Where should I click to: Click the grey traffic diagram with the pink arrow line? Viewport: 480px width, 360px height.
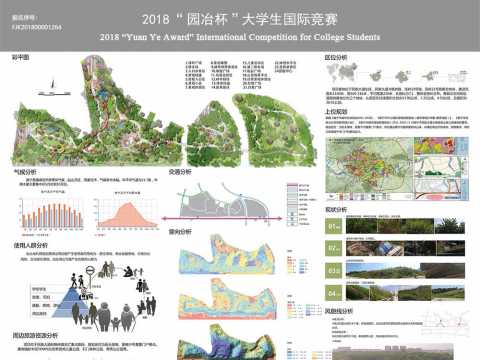click(222, 204)
